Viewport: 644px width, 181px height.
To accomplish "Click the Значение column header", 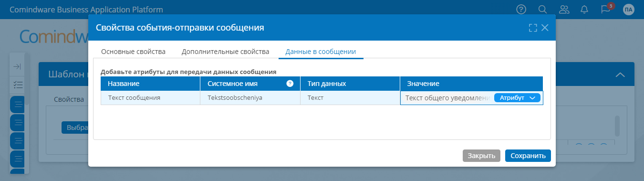I will tap(471, 84).
